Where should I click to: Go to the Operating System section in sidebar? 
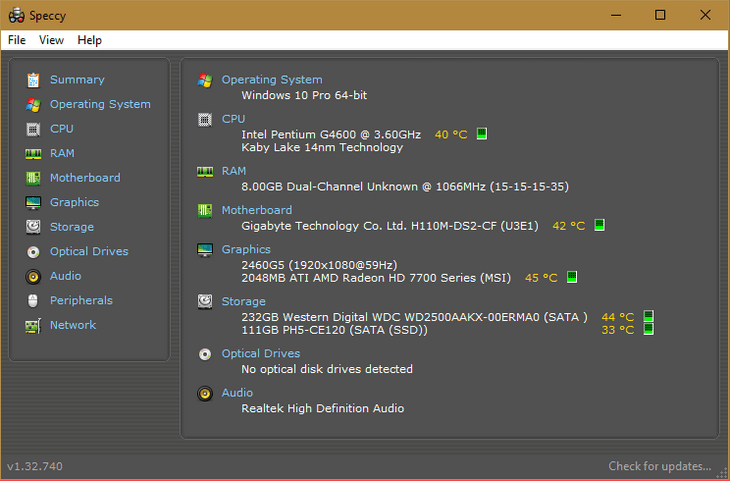coord(100,104)
